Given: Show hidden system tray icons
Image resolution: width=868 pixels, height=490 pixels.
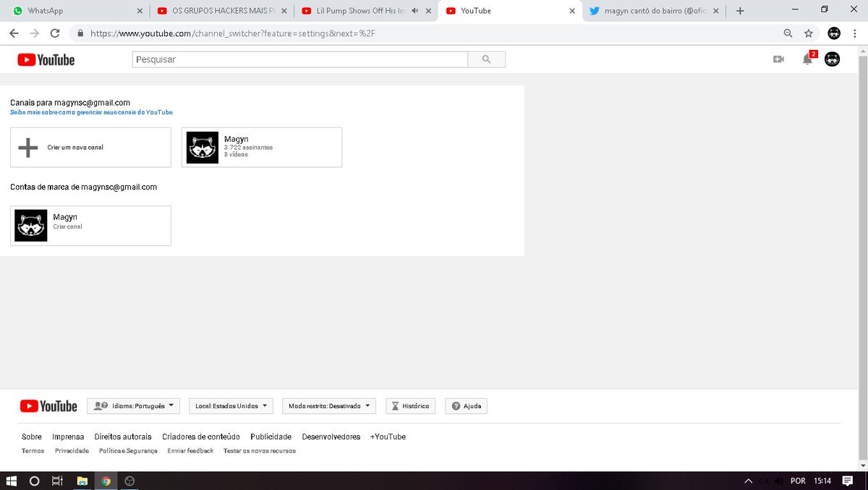Looking at the screenshot, I should point(748,481).
